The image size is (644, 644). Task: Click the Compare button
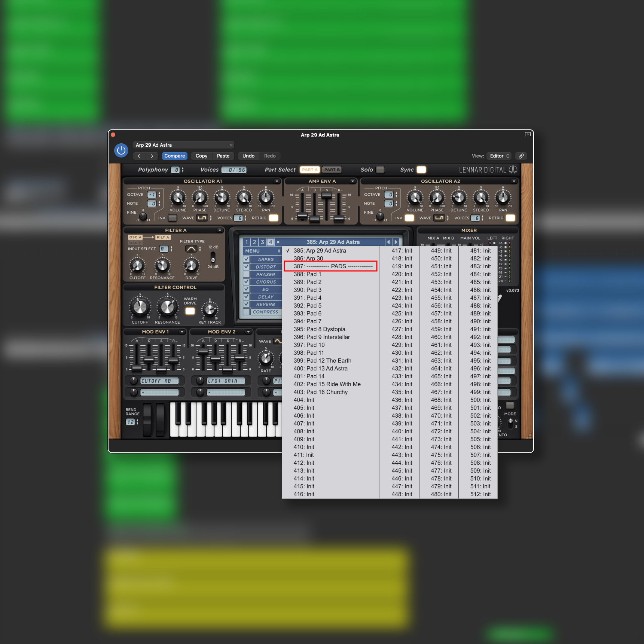click(174, 156)
